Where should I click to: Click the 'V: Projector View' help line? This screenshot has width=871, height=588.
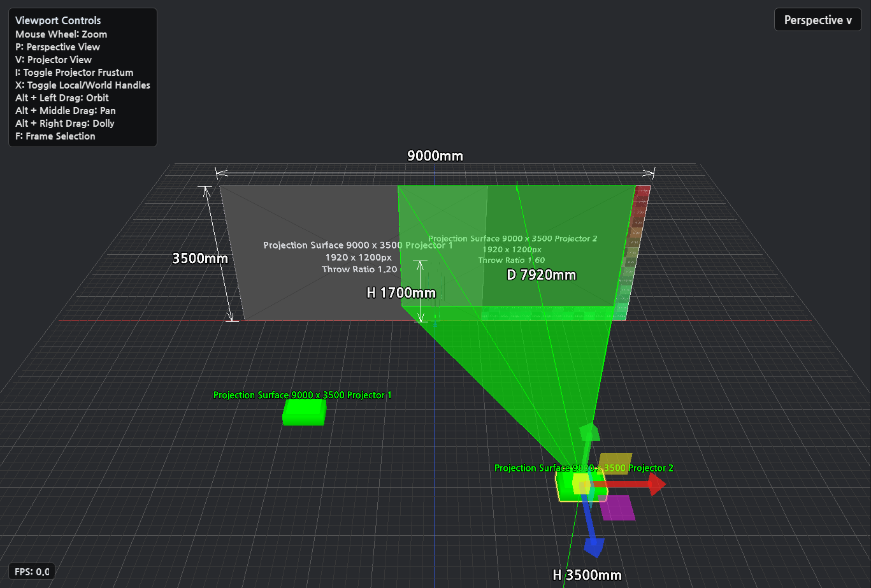(54, 59)
